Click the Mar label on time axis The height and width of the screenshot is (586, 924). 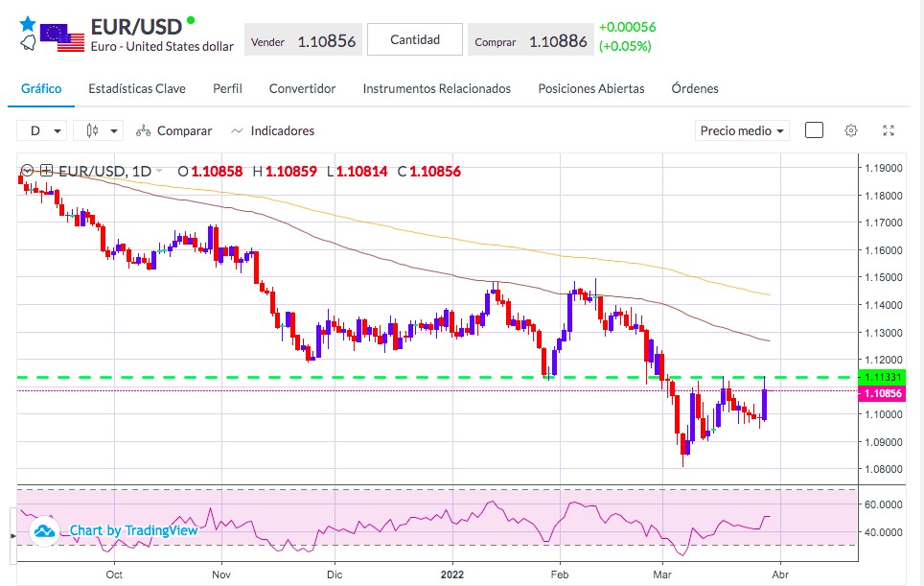pos(662,574)
